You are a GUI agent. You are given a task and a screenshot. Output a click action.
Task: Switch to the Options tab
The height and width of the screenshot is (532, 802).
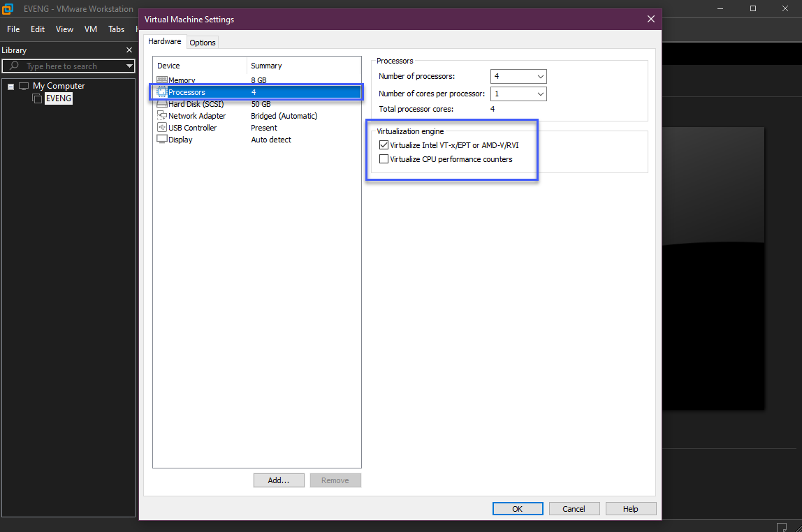203,43
